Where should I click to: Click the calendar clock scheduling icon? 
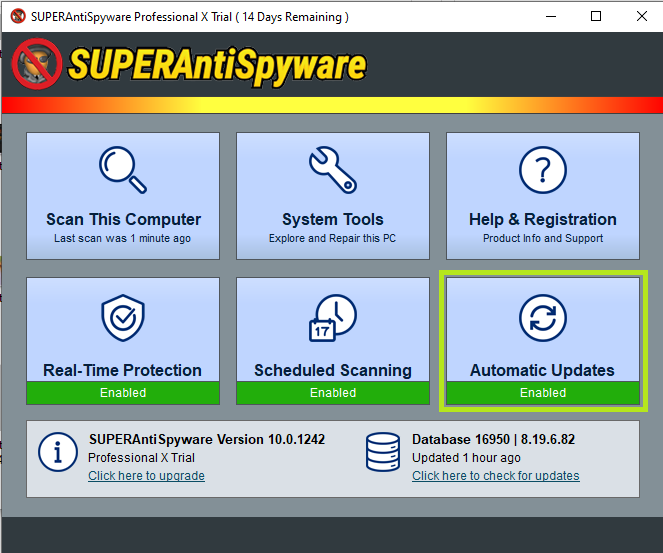point(333,318)
